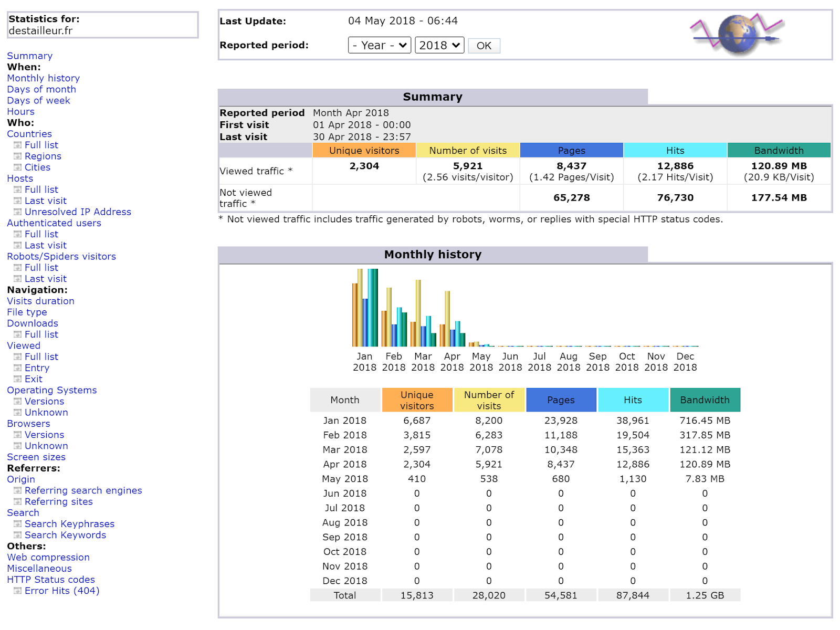This screenshot has height=630, width=840.
Task: Go to Days of week report
Action: click(38, 101)
